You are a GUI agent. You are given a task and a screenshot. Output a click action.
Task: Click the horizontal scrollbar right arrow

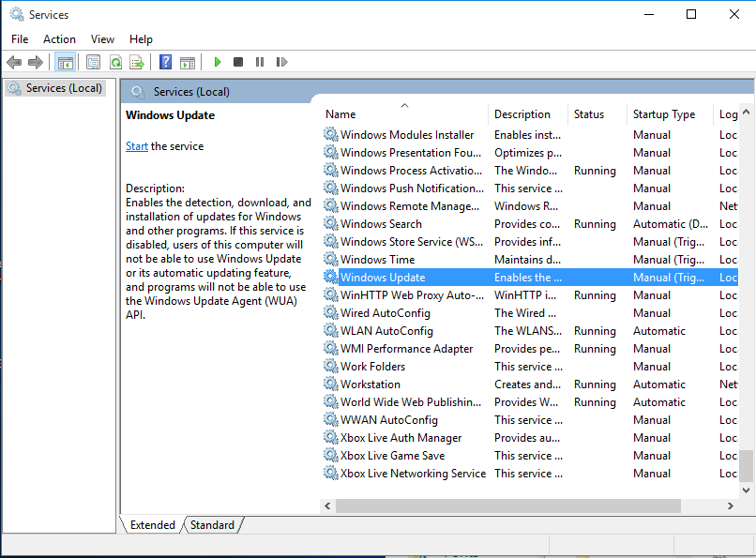[x=731, y=505]
